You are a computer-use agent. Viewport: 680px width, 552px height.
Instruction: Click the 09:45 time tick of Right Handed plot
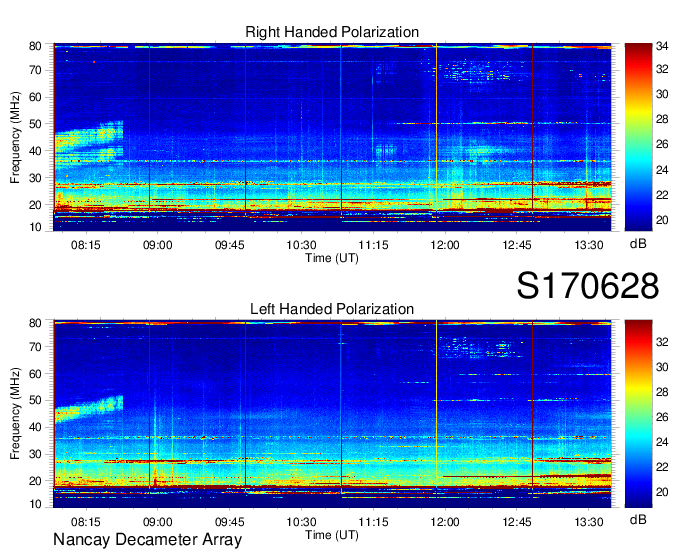point(229,245)
